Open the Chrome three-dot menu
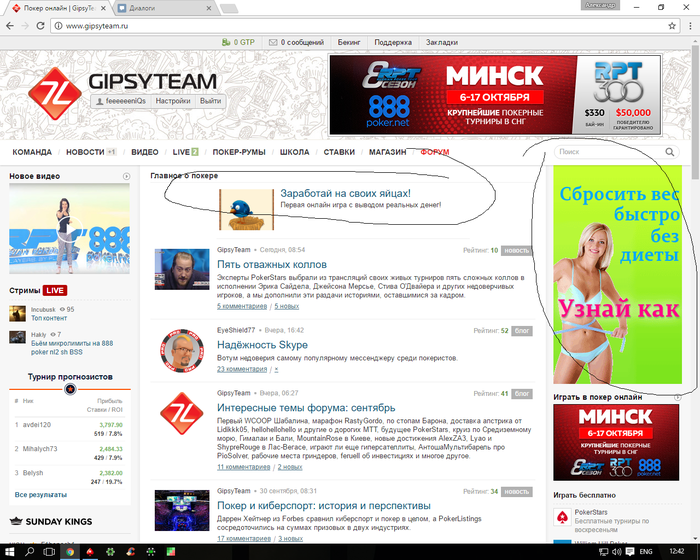Viewport: 700px width, 560px height. 690,26
